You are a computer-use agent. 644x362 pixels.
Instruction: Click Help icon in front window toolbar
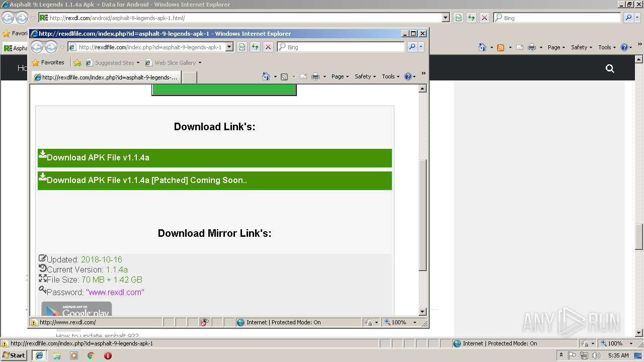click(408, 76)
